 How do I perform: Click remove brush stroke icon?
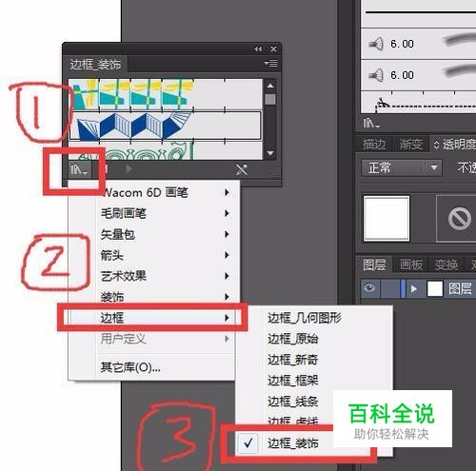242,169
